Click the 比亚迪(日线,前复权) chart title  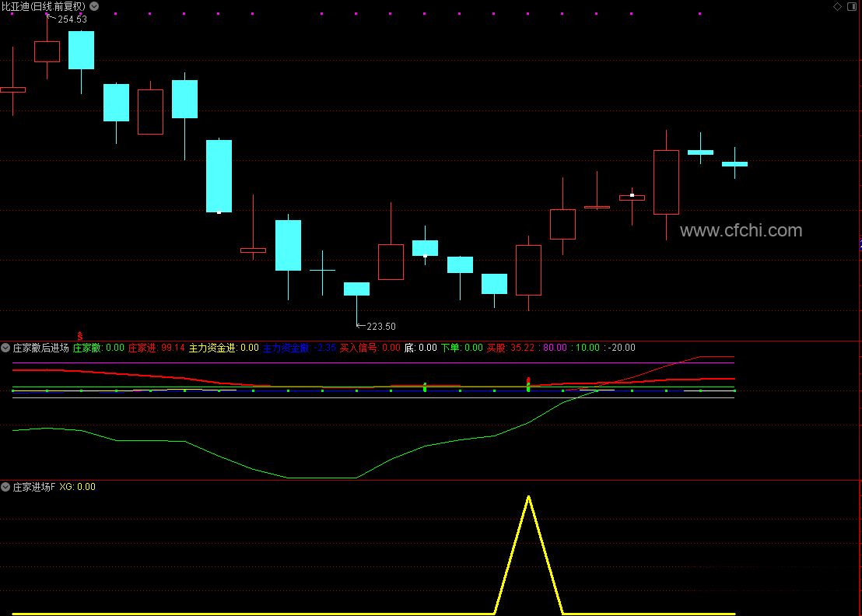coord(44,6)
